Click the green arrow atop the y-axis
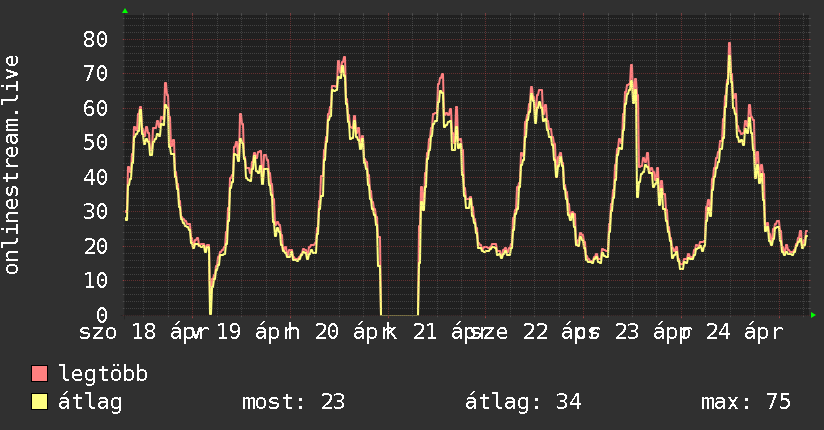Screen dimensions: 824x430 pos(125,11)
